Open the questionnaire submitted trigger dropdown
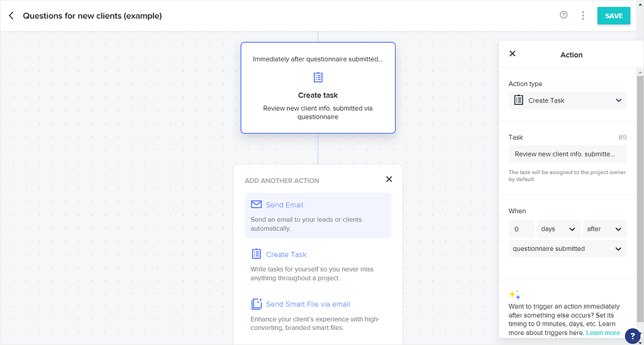The width and height of the screenshot is (644, 345). click(x=567, y=249)
